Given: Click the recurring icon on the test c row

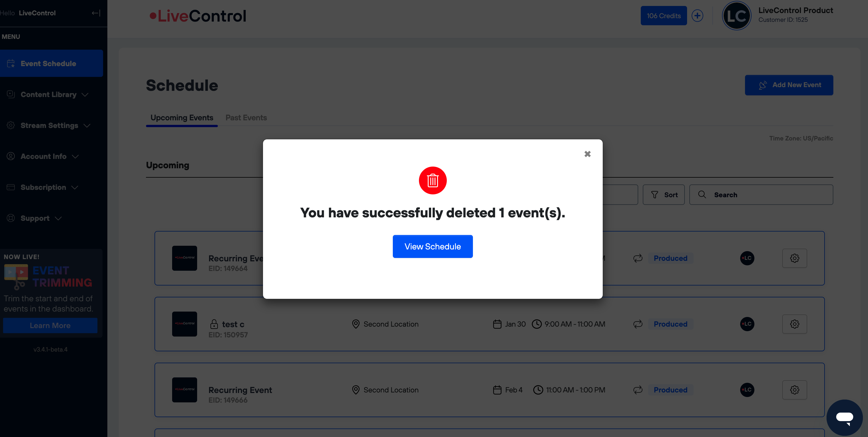Looking at the screenshot, I should pyautogui.click(x=638, y=324).
